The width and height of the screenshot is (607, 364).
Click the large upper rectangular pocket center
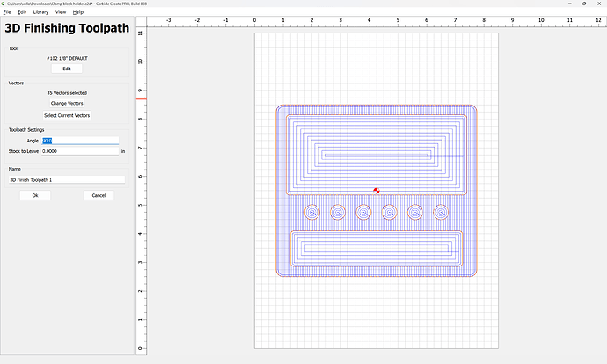(377, 155)
